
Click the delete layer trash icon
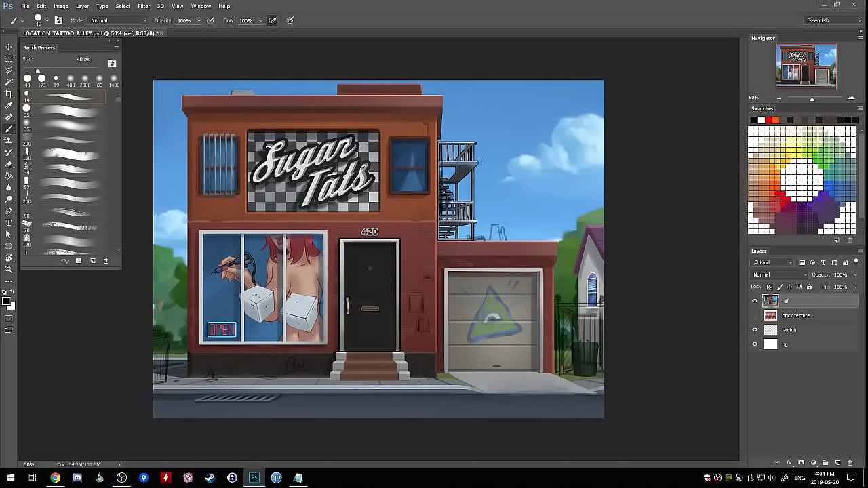(x=850, y=463)
